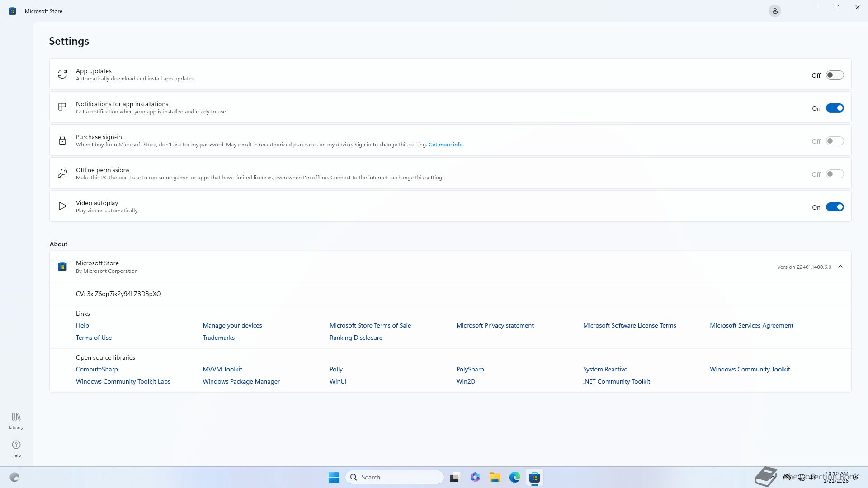Viewport: 868px width, 488px height.
Task: Click the Video autoplay play icon
Action: 62,206
